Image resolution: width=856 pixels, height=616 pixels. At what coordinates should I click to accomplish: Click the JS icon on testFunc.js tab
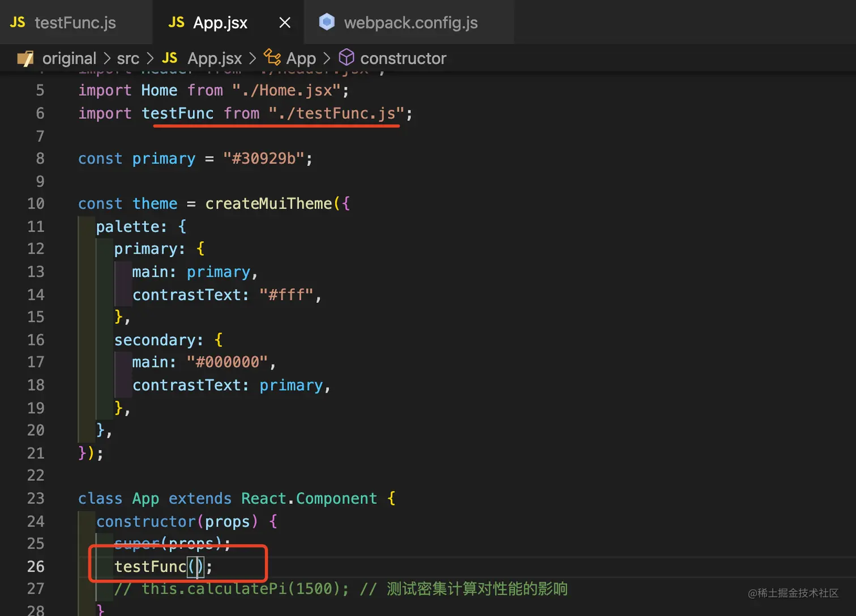(x=18, y=23)
